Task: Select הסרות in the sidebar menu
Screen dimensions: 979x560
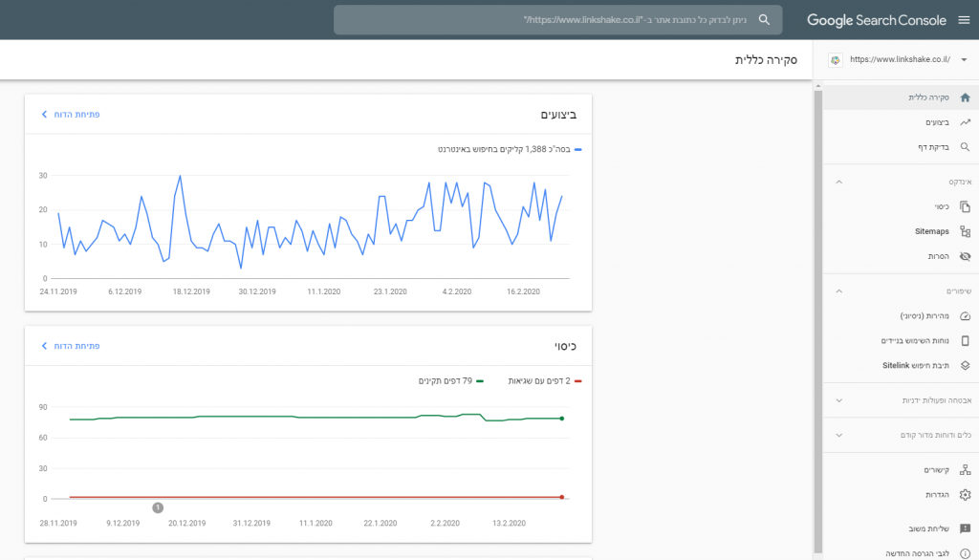Action: pos(901,257)
